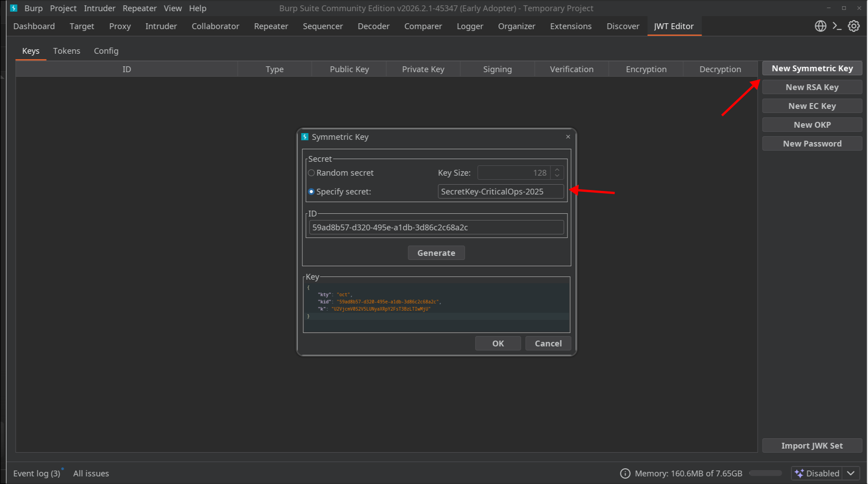Close the Symmetric Key dialog
This screenshot has width=868, height=484.
(x=568, y=137)
